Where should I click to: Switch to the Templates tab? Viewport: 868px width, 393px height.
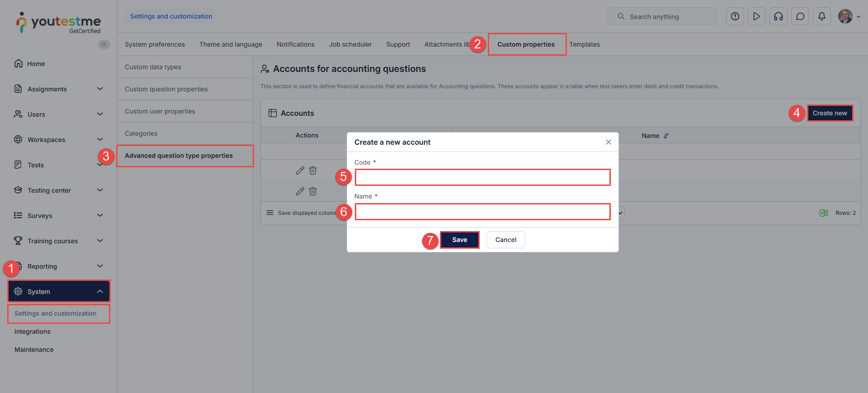(x=584, y=44)
